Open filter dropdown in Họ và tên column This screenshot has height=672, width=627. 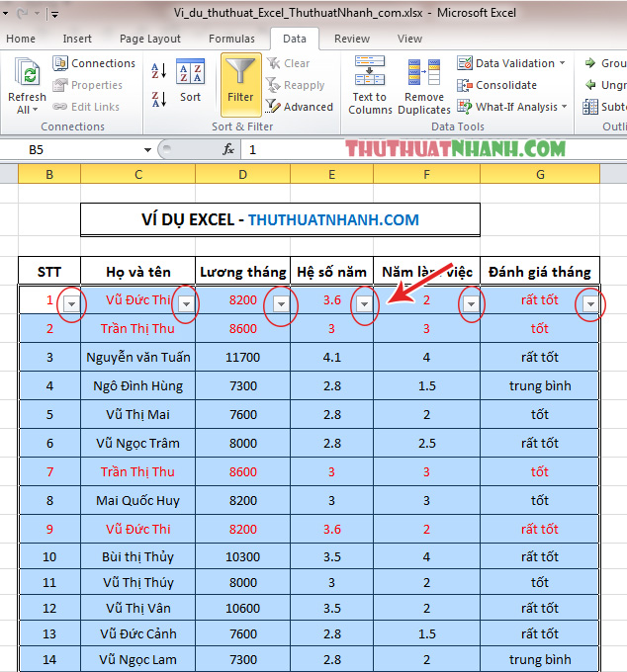click(x=187, y=303)
